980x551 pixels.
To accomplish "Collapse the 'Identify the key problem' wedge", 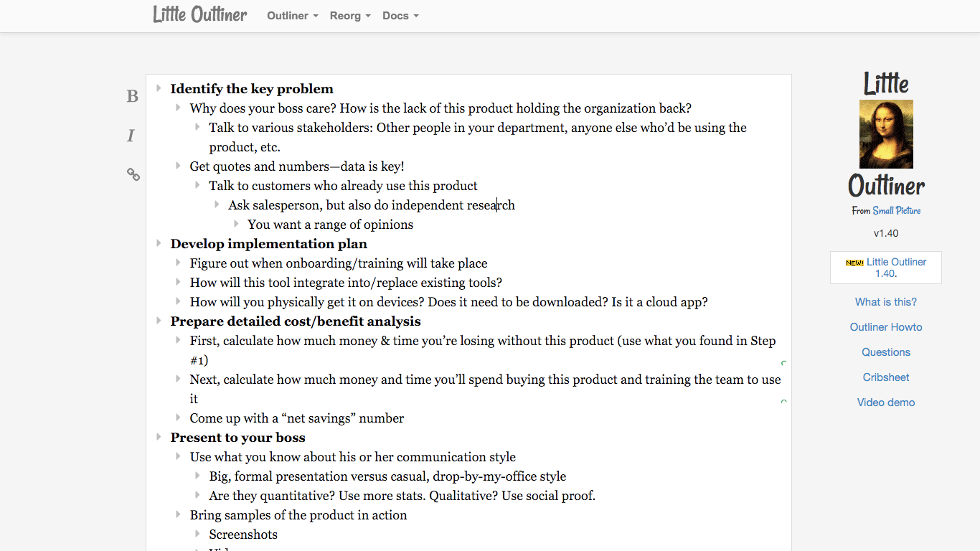I will click(159, 88).
